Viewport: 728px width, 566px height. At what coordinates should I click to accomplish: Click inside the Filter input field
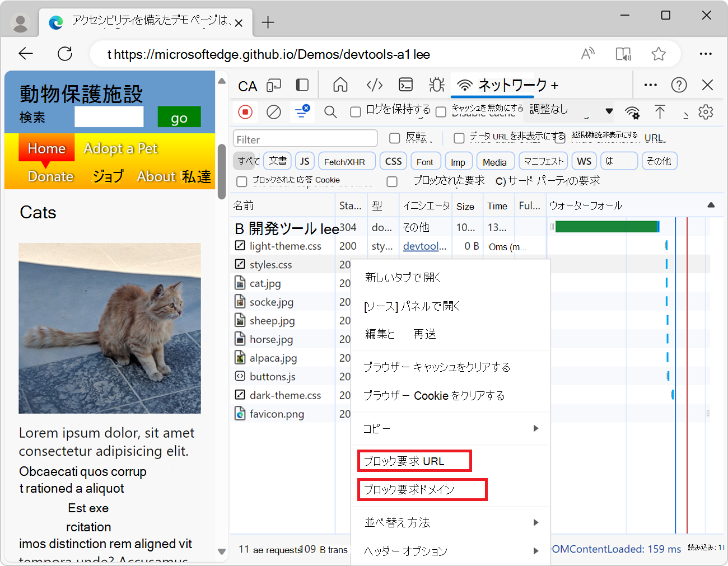[x=305, y=138]
